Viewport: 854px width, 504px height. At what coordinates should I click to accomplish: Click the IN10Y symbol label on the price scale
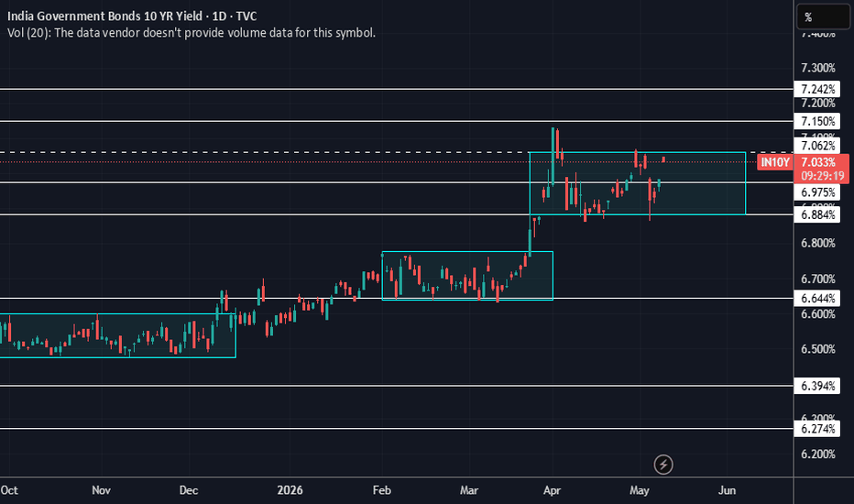(774, 162)
